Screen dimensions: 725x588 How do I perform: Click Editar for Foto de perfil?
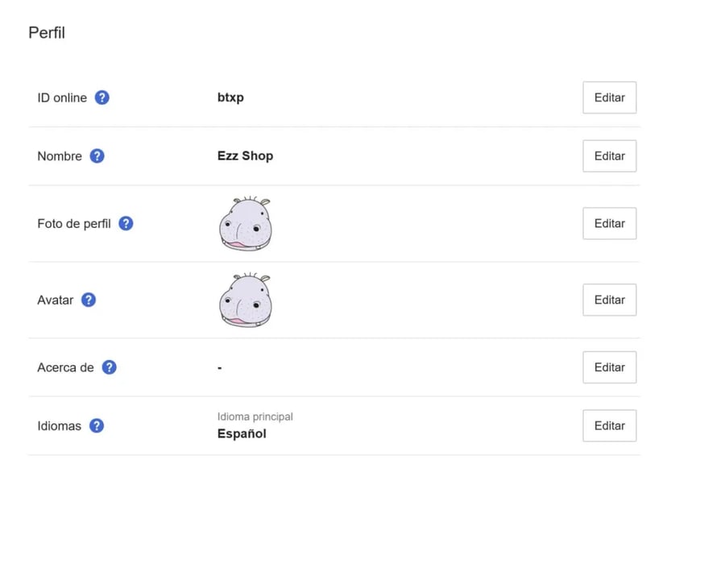[610, 223]
